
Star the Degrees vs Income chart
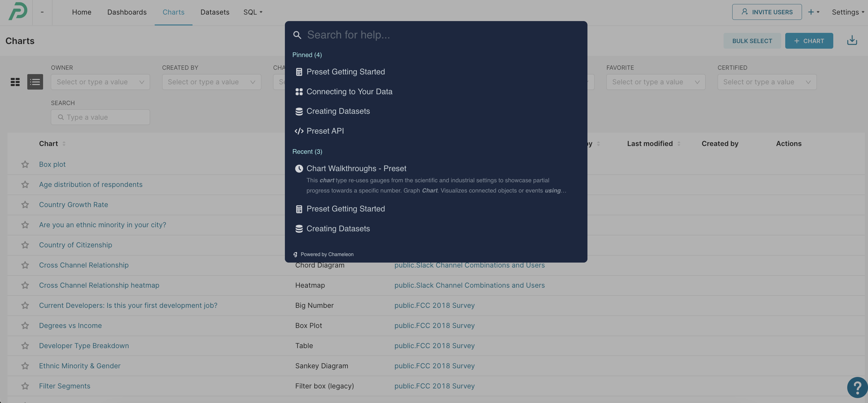tap(25, 325)
